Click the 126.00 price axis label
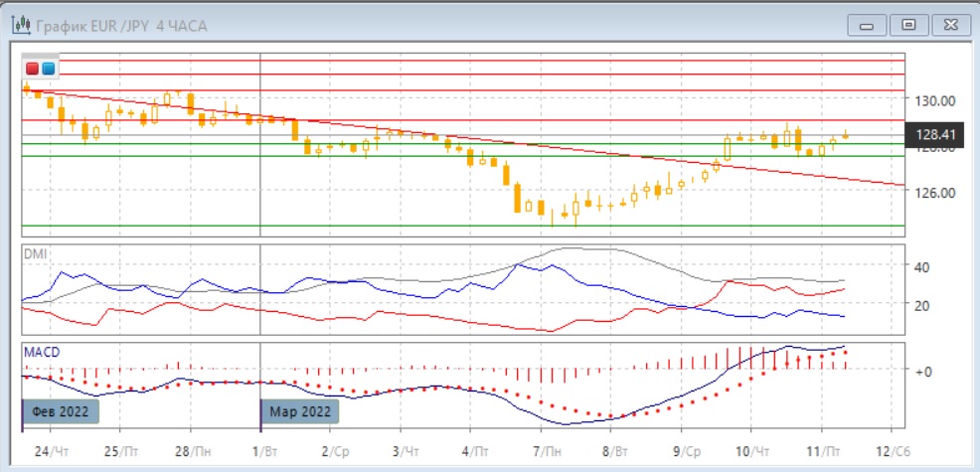The width and height of the screenshot is (980, 472). pos(935,193)
